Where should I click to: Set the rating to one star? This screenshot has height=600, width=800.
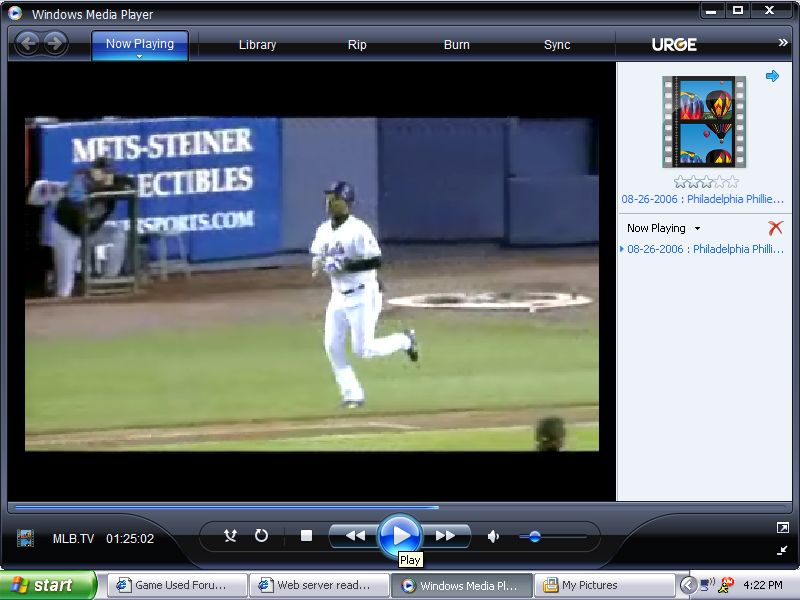pos(680,182)
